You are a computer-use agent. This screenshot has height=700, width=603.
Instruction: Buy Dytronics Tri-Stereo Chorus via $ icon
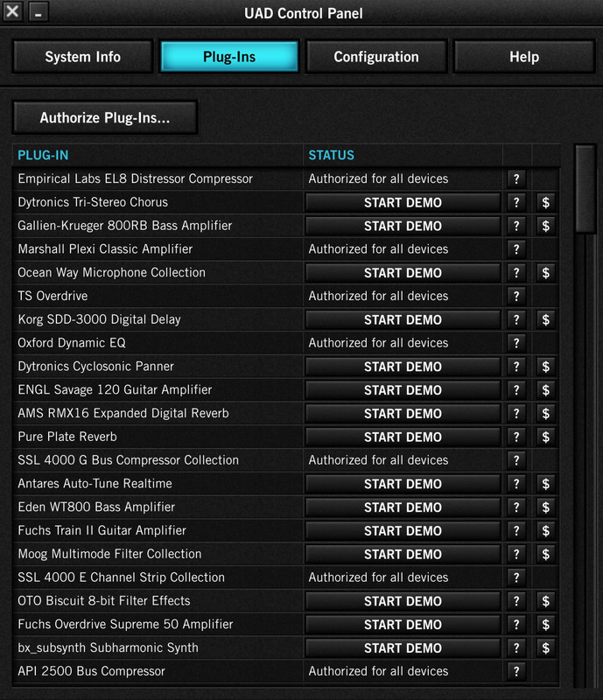pos(546,203)
